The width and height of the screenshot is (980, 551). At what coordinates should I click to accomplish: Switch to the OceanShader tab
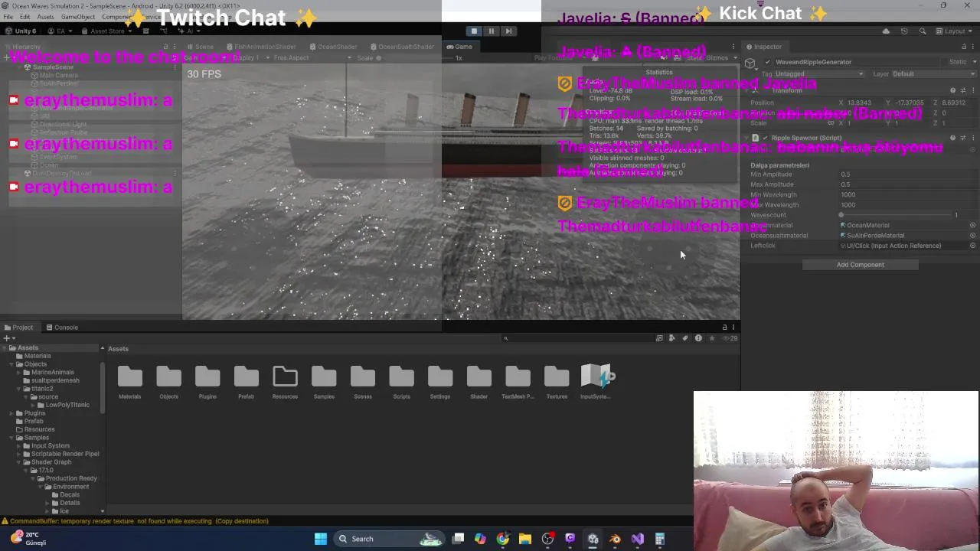[334, 47]
